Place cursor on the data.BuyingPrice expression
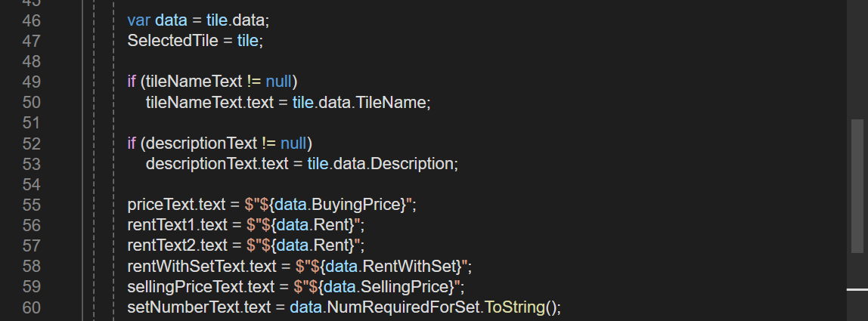The width and height of the screenshot is (868, 321). tap(340, 205)
